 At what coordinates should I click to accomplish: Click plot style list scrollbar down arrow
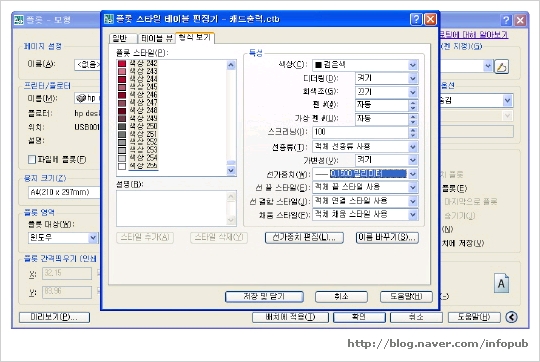pos(231,170)
